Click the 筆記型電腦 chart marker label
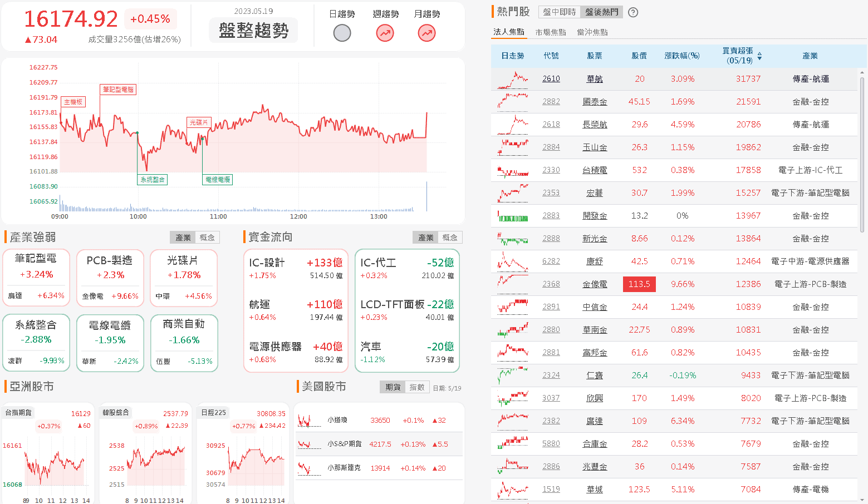The width and height of the screenshot is (868, 504). [118, 90]
